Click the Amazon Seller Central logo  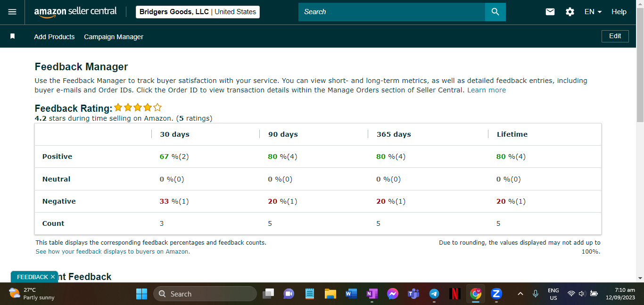click(x=75, y=12)
